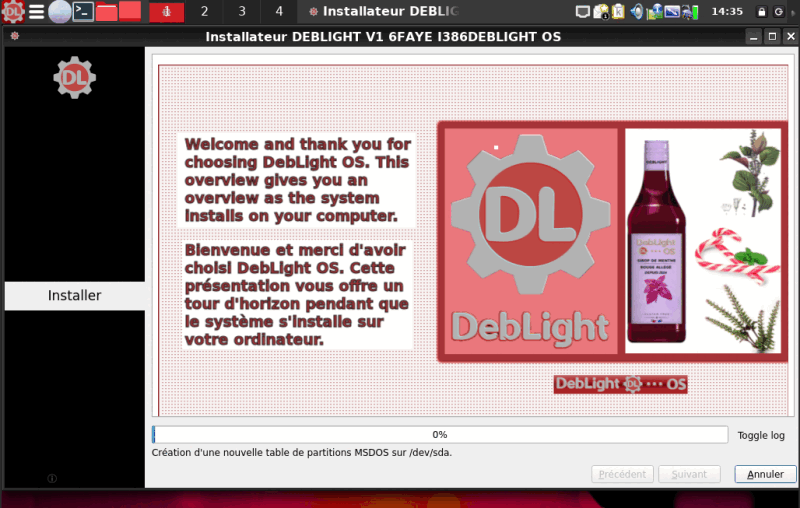800x508 pixels.
Task: Switch to workspace 4
Action: pyautogui.click(x=278, y=12)
